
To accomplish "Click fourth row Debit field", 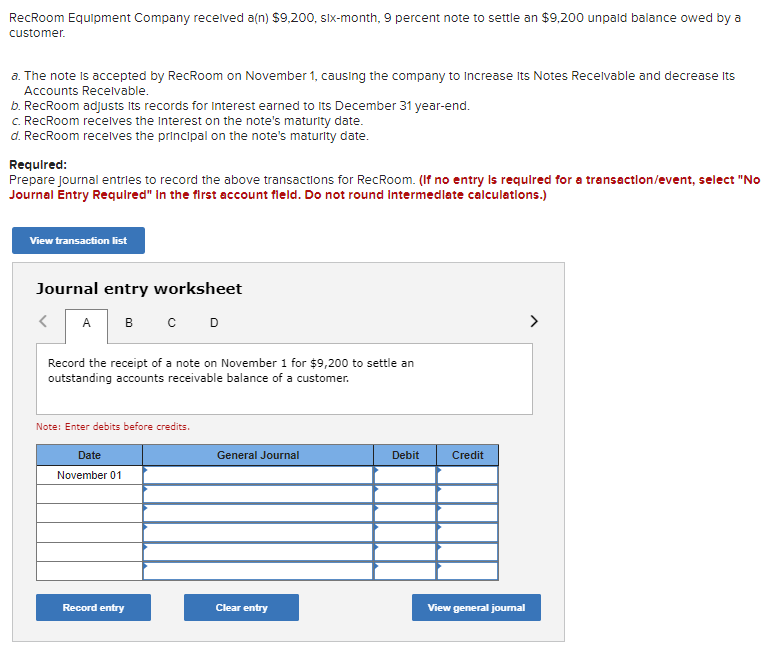I will click(x=405, y=533).
